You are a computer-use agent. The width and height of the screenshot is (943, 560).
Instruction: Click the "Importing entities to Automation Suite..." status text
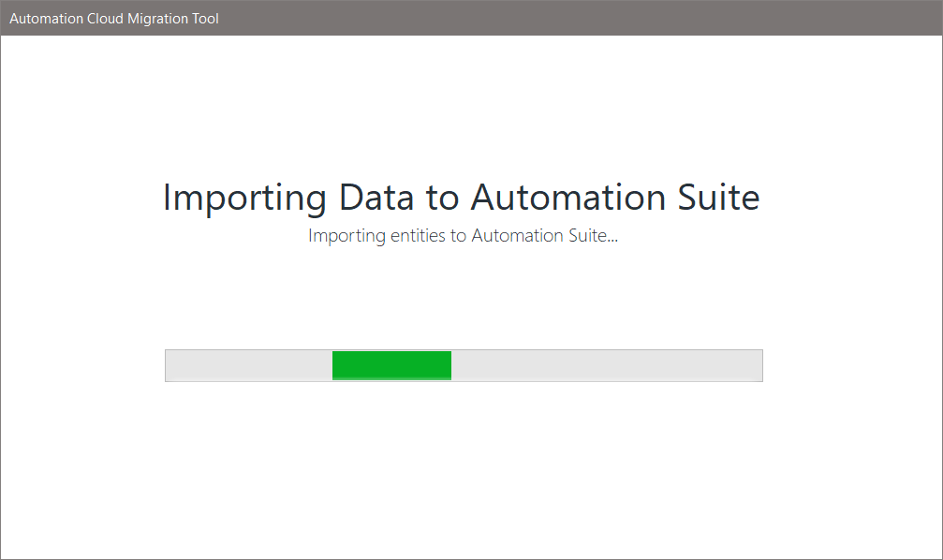tap(463, 235)
